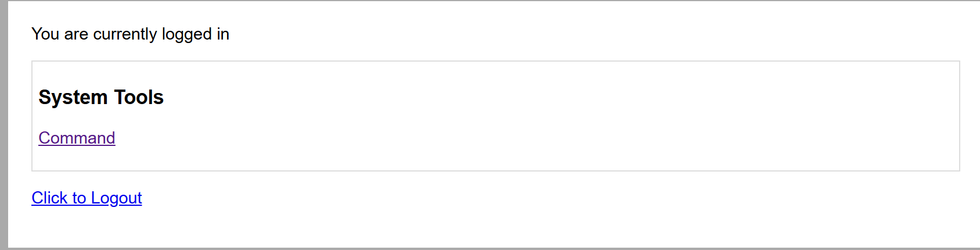Open the Command link

[77, 138]
